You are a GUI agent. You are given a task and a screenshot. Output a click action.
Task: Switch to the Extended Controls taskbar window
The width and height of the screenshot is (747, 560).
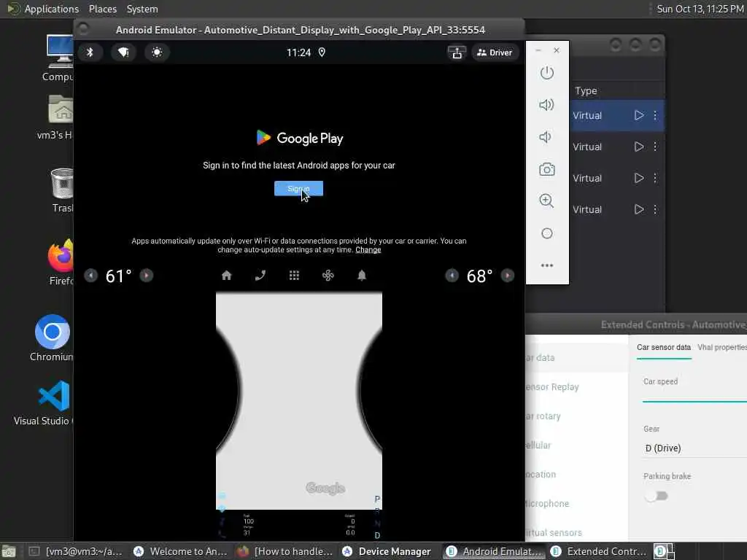click(x=599, y=551)
